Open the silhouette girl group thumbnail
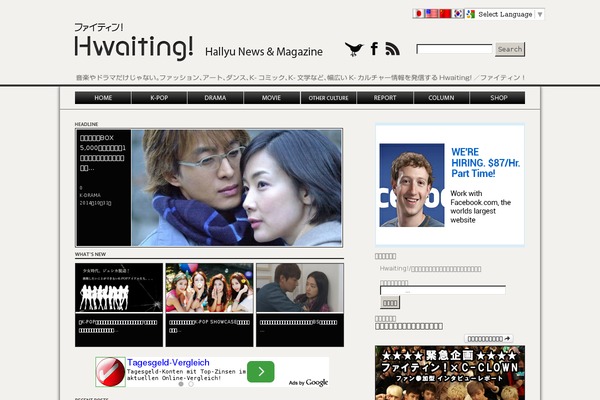 119,287
